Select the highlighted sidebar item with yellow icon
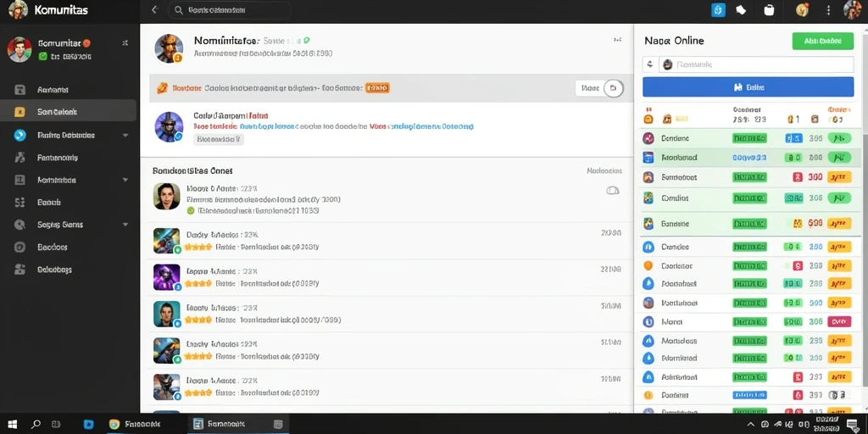Viewport: 868px width, 434px height. pos(68,111)
